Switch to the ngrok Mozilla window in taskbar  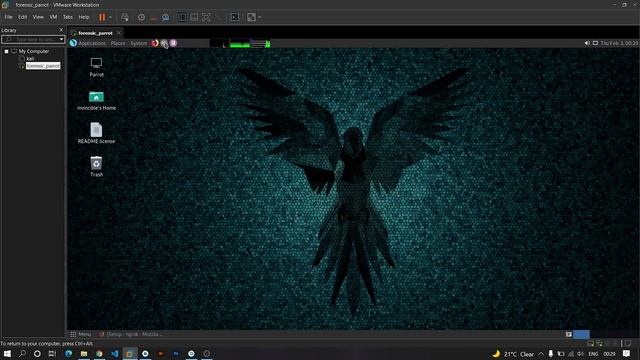(x=131, y=334)
